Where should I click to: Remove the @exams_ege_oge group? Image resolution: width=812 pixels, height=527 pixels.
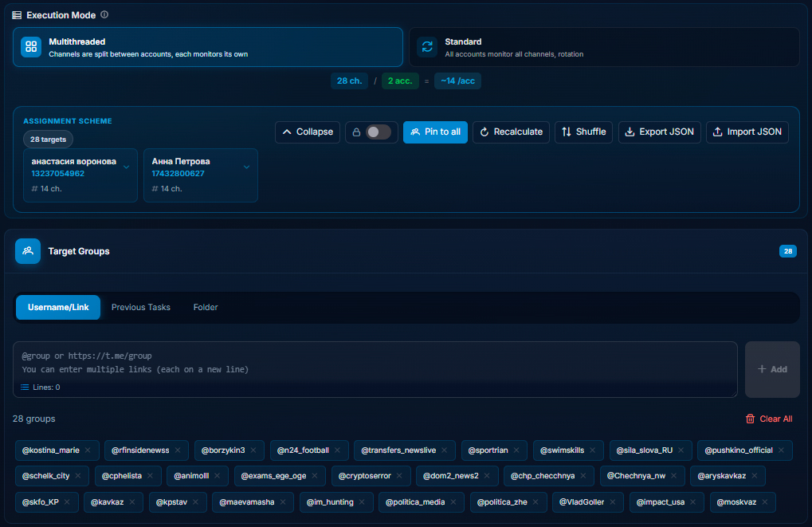point(314,476)
